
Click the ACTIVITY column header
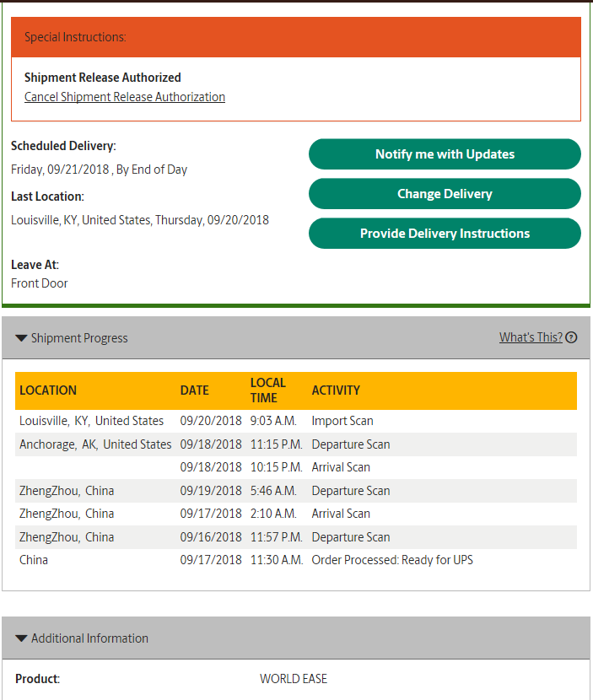pyautogui.click(x=336, y=390)
